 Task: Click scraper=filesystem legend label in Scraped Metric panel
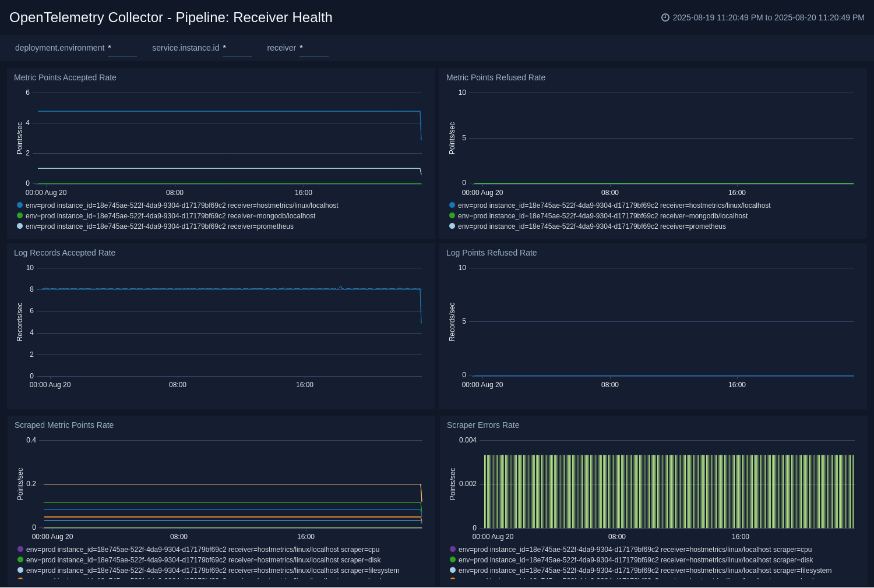click(x=213, y=571)
